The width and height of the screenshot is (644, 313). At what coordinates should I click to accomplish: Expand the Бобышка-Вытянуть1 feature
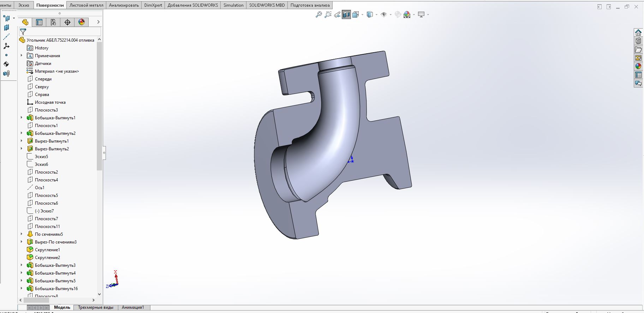(22, 118)
